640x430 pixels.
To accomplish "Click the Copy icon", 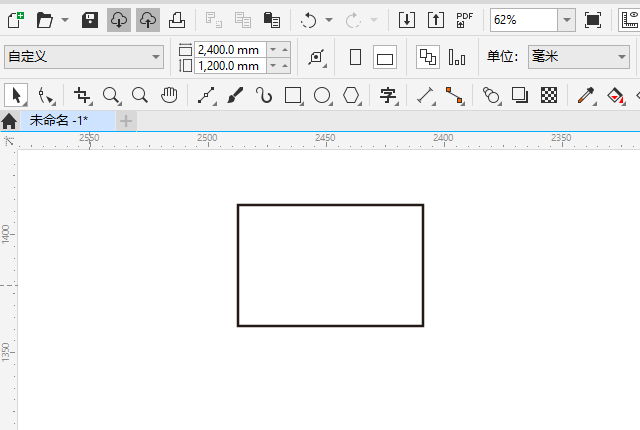I will coord(243,20).
